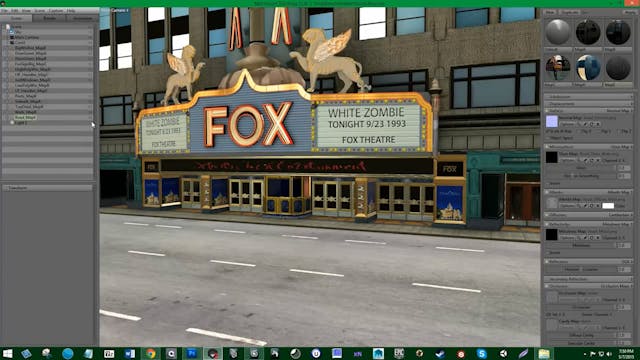Switch to the Render tab

pyautogui.click(x=50, y=18)
